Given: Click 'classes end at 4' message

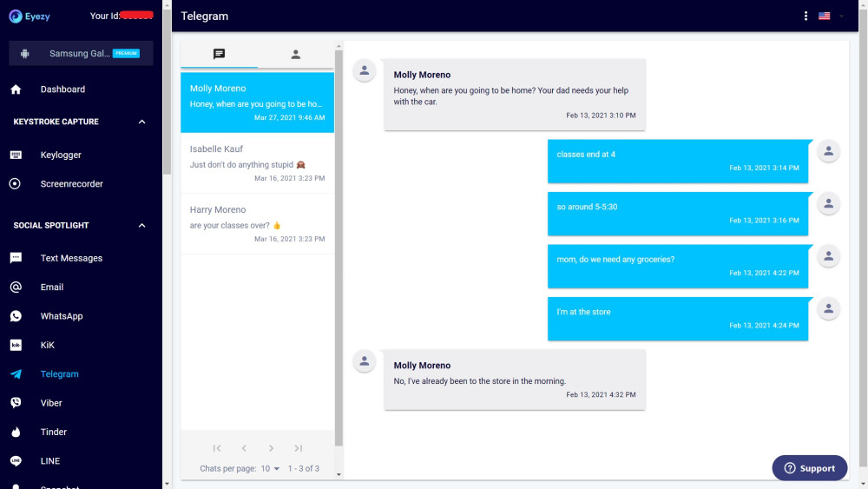Looking at the screenshot, I should (x=678, y=162).
